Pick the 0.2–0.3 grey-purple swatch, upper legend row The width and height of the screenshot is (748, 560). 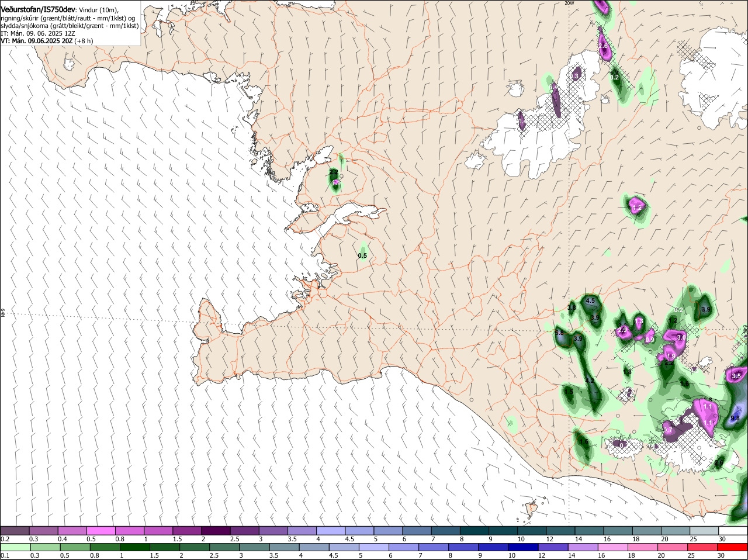pyautogui.click(x=15, y=531)
